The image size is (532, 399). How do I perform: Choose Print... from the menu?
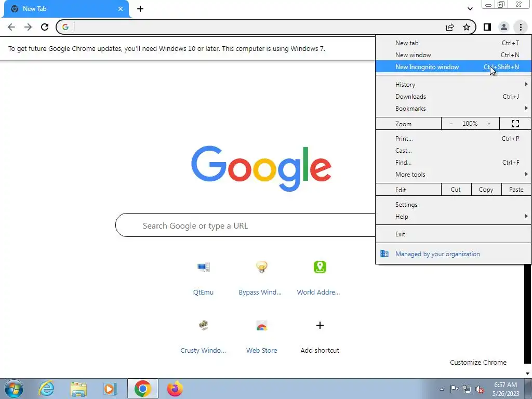click(453, 138)
